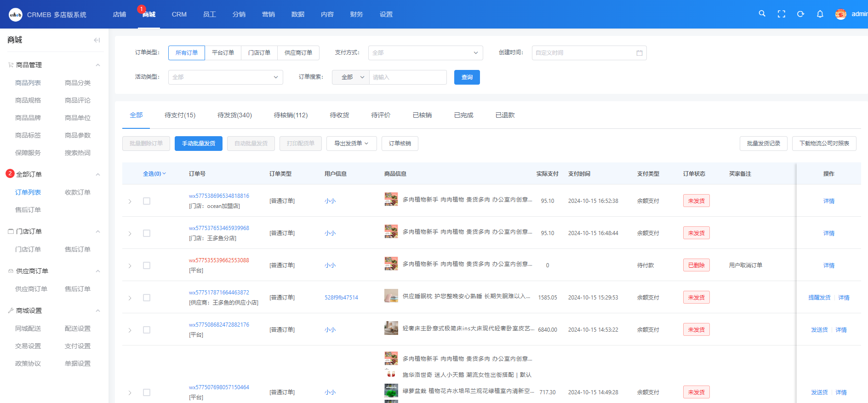Collapse the sidebar using the fold icon
The width and height of the screenshot is (868, 403).
pyautogui.click(x=97, y=40)
